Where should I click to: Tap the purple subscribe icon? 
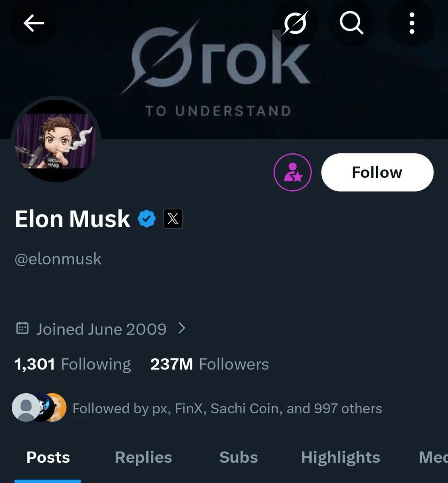tap(293, 172)
